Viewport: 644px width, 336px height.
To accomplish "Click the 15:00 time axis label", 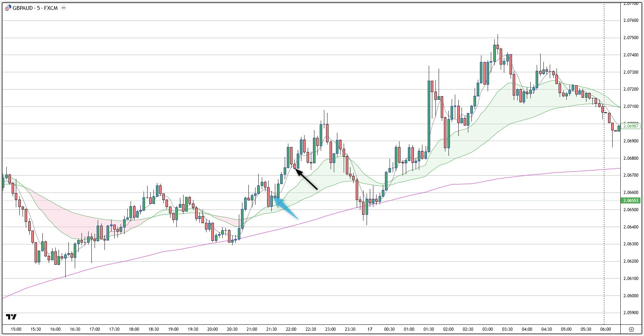I will pos(16,329).
